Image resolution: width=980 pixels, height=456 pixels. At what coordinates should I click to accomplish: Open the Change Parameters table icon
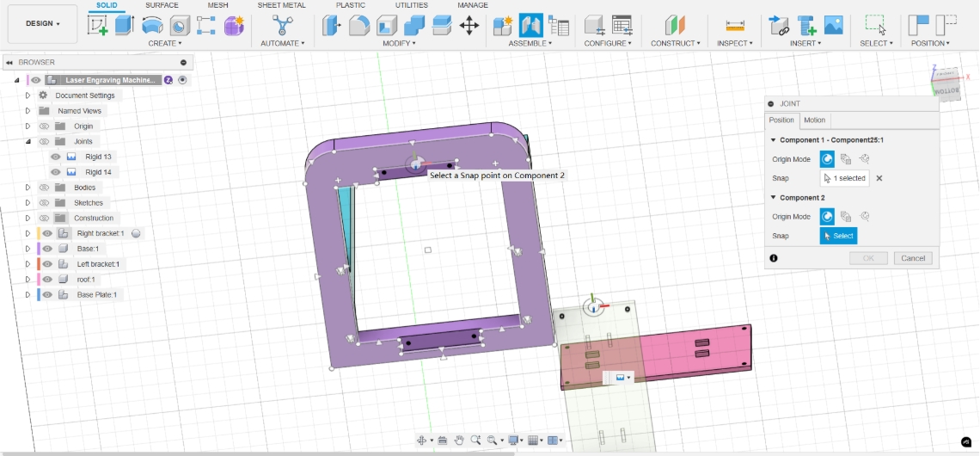pyautogui.click(x=622, y=25)
